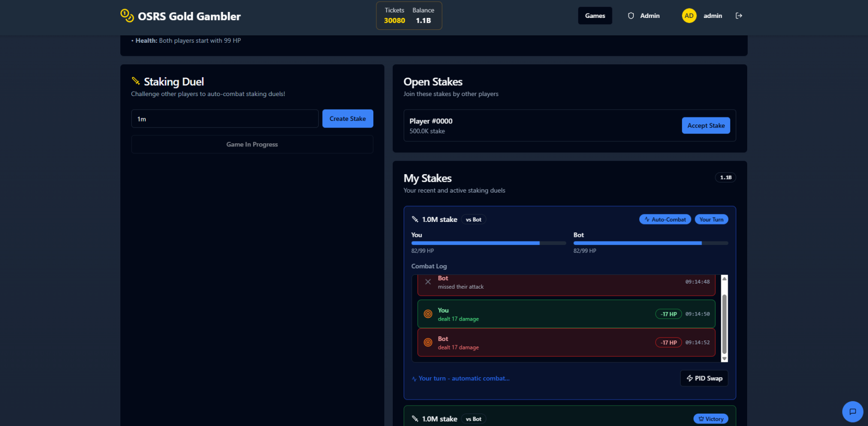Image resolution: width=868 pixels, height=426 pixels.
Task: Click the 500.0K stake text
Action: click(427, 131)
